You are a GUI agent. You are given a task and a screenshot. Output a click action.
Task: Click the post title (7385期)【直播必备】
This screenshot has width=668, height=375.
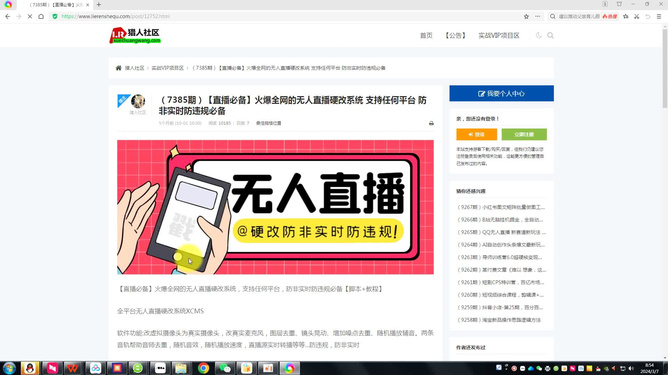[293, 105]
